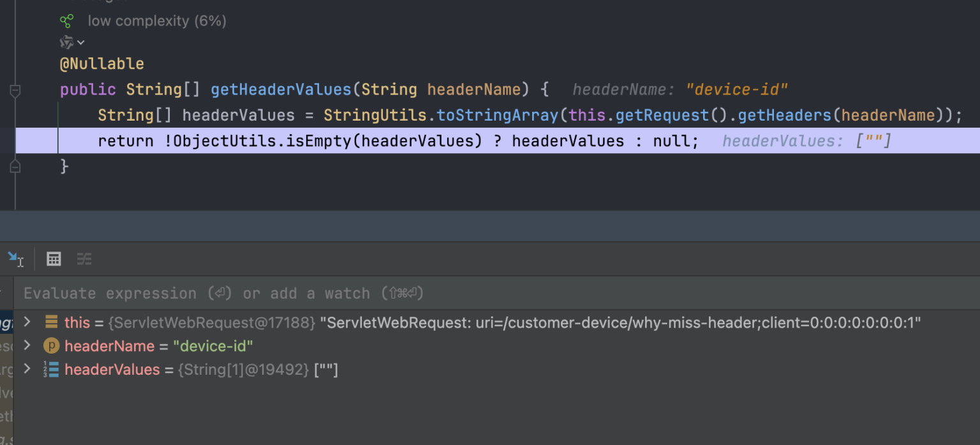Open the Evaluate Expression calculator icon
Screen dimensions: 980x445
tap(54, 259)
